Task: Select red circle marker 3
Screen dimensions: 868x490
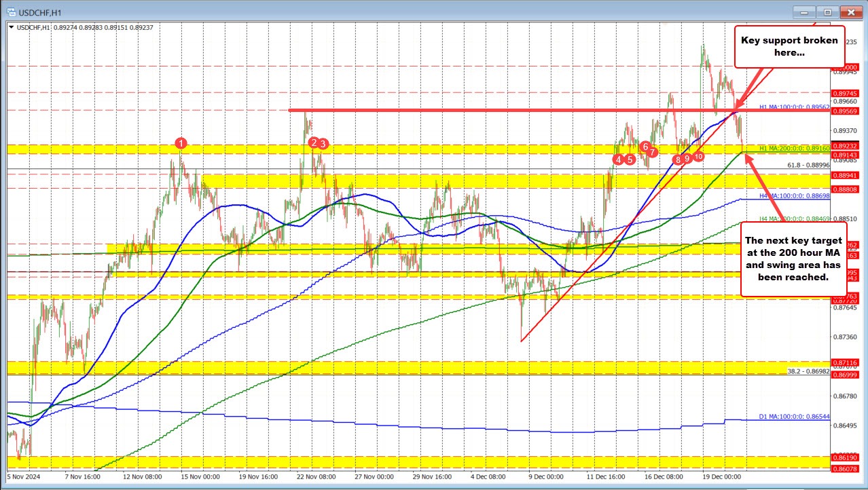Action: click(323, 143)
